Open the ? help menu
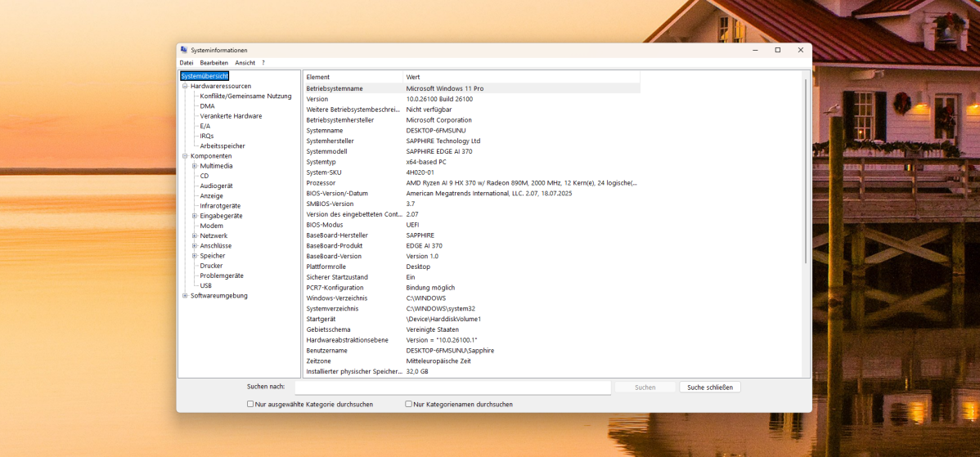980x457 pixels. pos(263,63)
